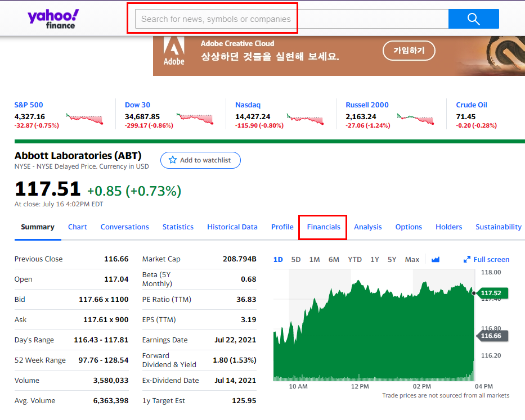This screenshot has width=525, height=420.
Task: Click the Dow 30 mini sparkline chart
Action: click(195, 119)
